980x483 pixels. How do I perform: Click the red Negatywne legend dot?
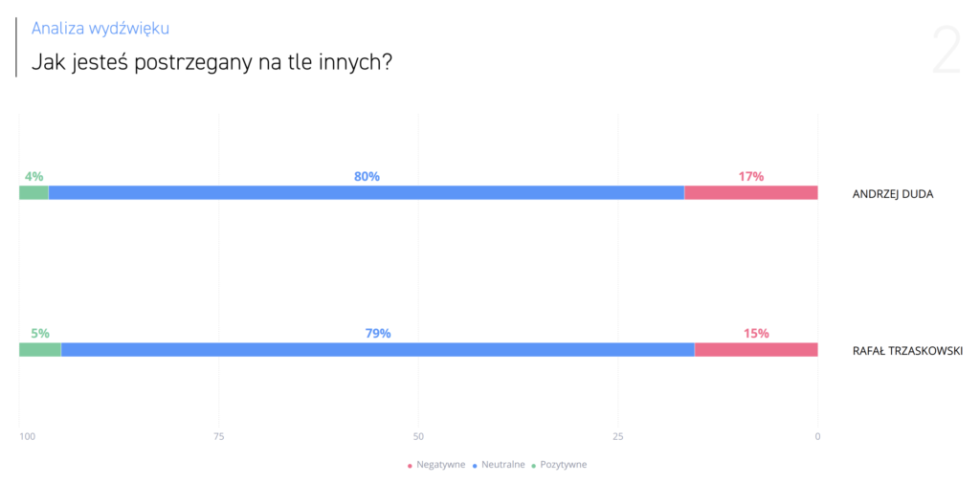point(410,466)
